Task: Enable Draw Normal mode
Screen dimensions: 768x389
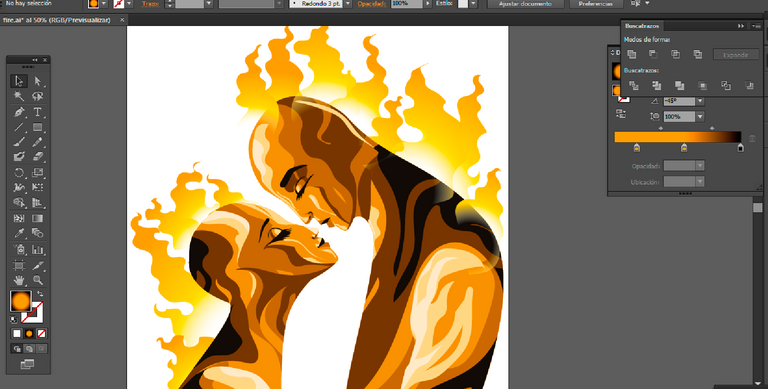Action: tap(17, 349)
